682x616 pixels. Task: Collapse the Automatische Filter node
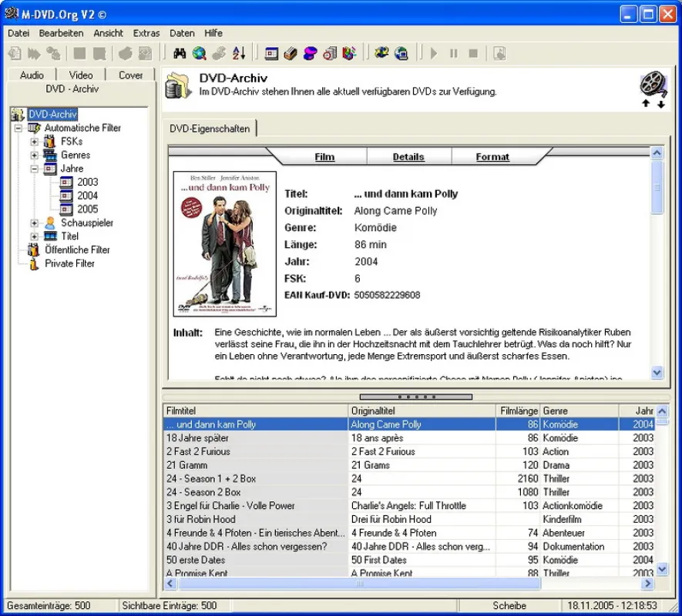tap(18, 129)
